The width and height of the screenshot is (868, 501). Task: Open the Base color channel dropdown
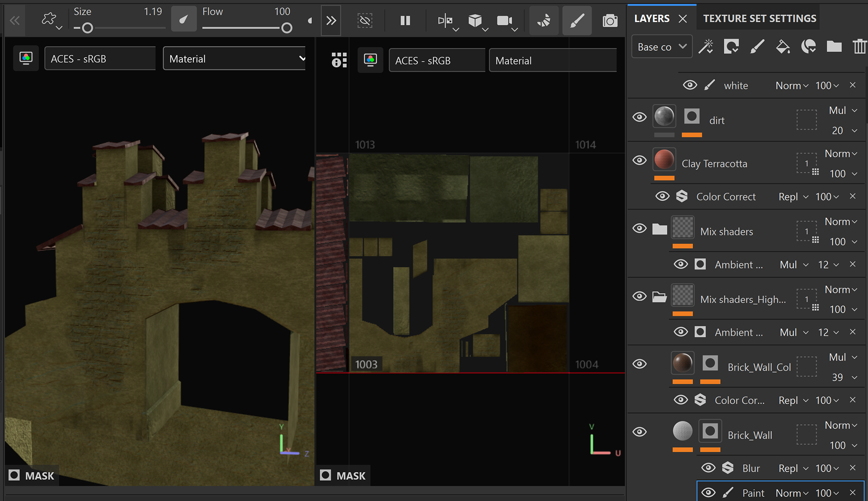(661, 47)
